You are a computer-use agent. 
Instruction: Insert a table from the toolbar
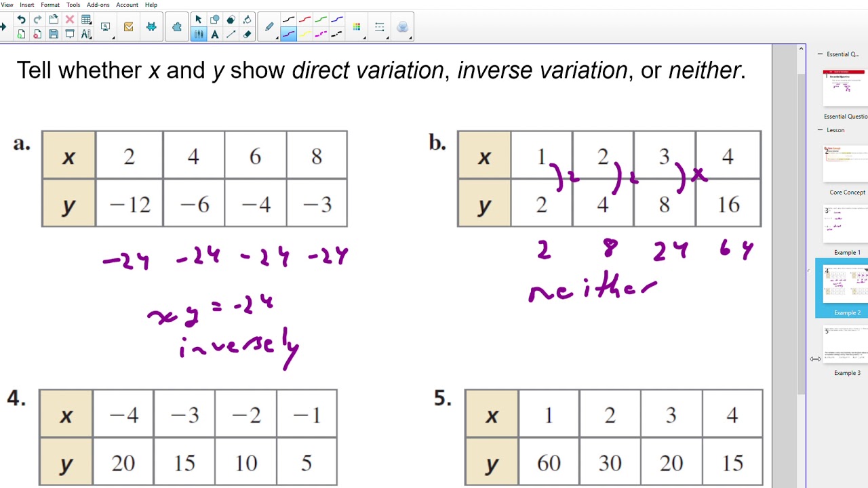point(86,20)
